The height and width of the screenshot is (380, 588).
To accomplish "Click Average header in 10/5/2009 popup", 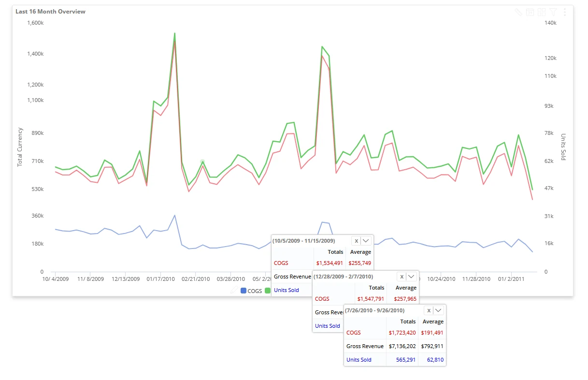I will tap(360, 252).
